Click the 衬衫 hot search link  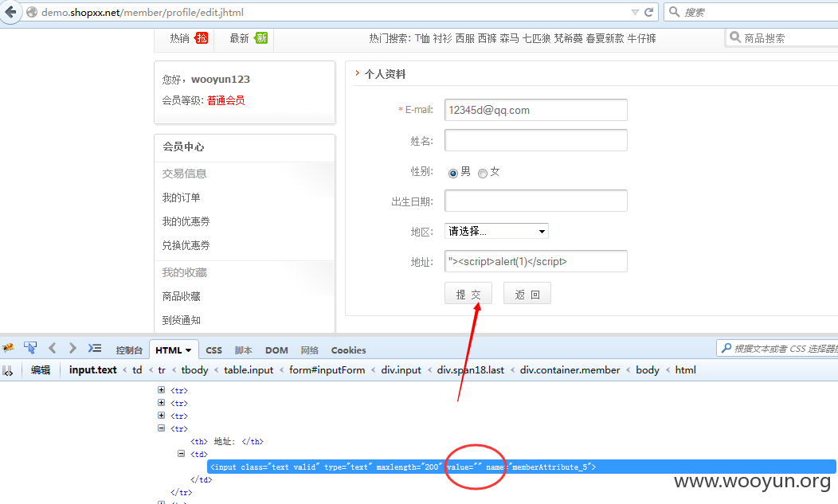(443, 38)
